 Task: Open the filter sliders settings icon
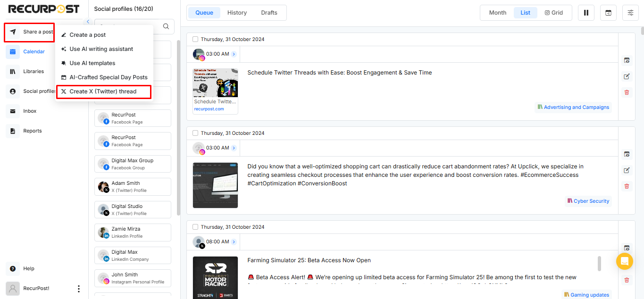[630, 13]
